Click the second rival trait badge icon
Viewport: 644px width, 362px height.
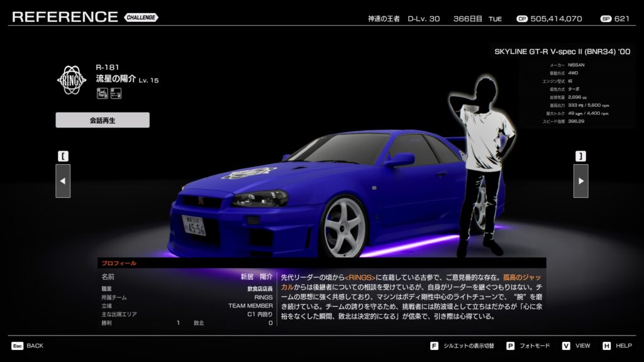[x=116, y=93]
